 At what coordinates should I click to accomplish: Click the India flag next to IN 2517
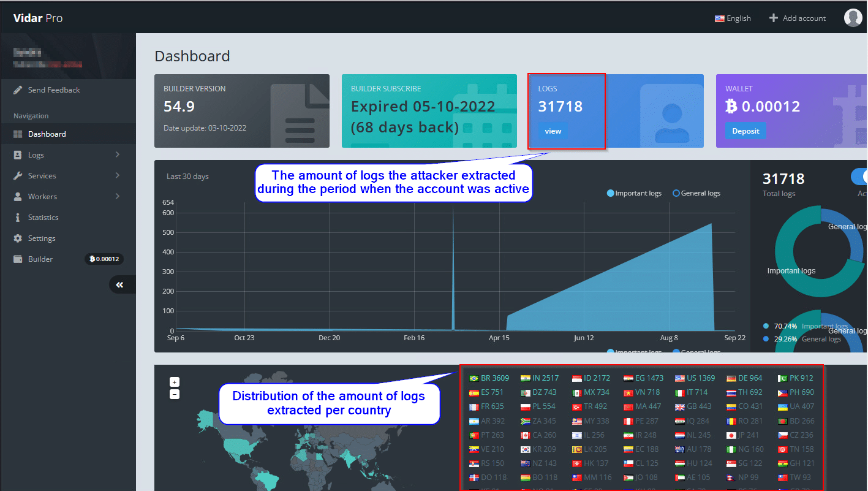click(525, 378)
